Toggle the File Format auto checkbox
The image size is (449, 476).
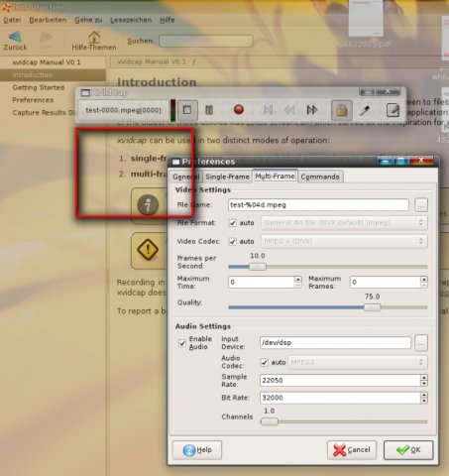tap(233, 223)
